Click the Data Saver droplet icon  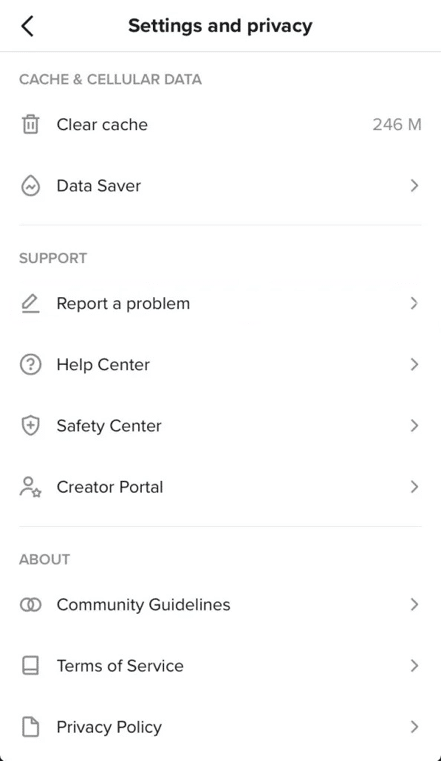pyautogui.click(x=30, y=185)
